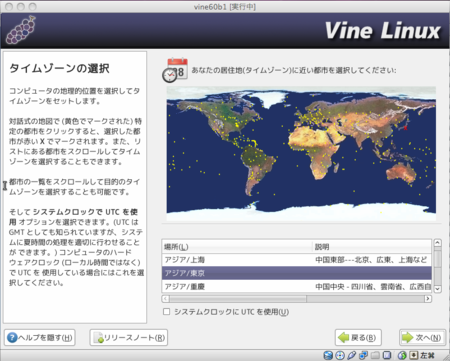The height and width of the screenshot is (361, 450).
Task: Click the VirtualBox mouse integration globe icon
Action: point(402,355)
